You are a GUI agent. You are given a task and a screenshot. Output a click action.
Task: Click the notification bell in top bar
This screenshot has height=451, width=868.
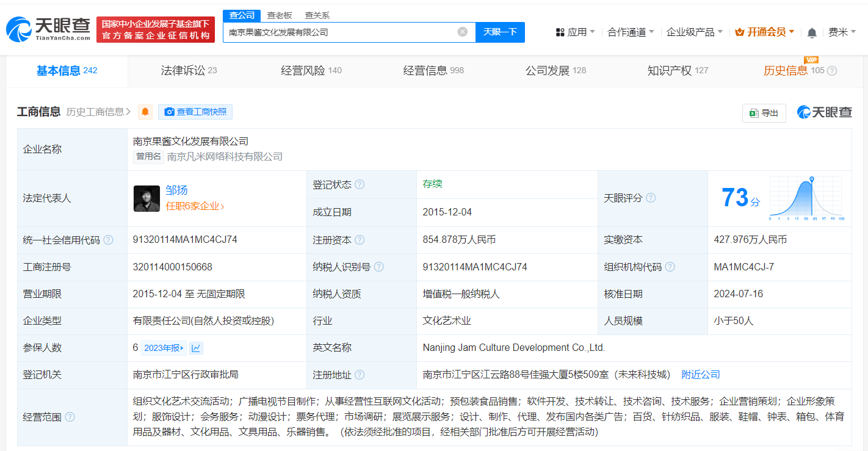click(x=811, y=32)
